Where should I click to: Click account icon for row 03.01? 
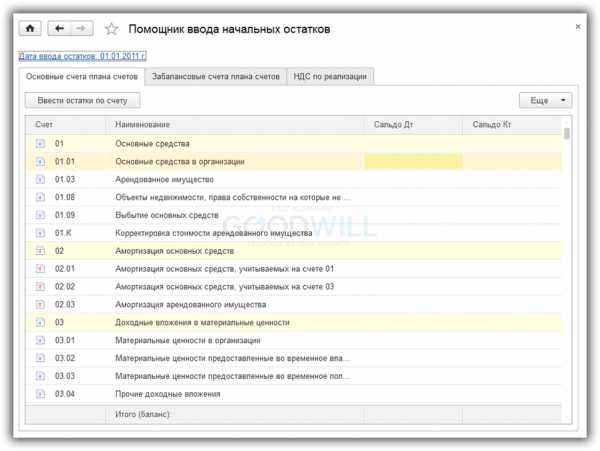(40, 340)
